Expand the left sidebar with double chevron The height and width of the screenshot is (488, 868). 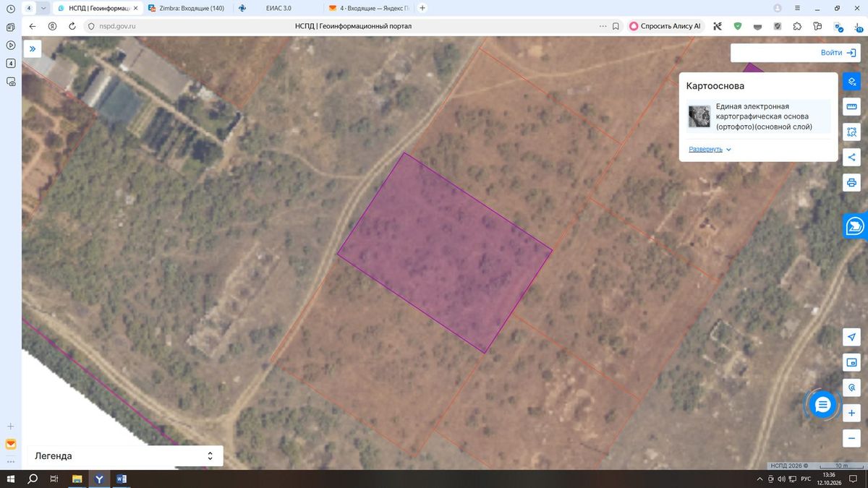(33, 48)
